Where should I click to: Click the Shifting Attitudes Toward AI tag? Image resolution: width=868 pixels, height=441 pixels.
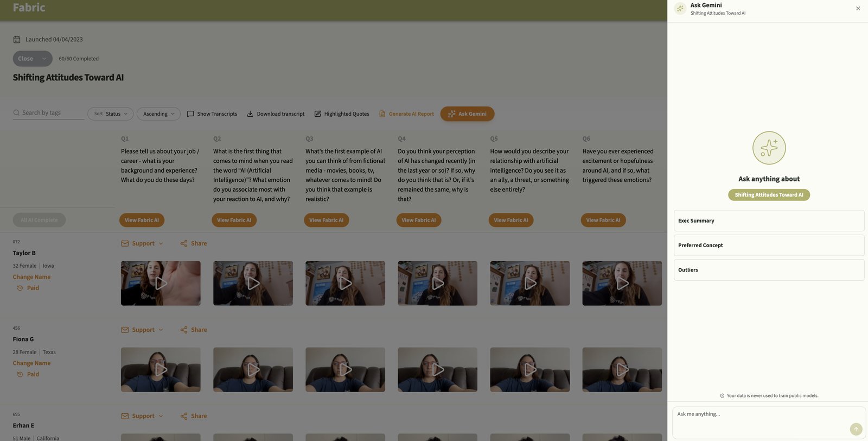click(769, 195)
